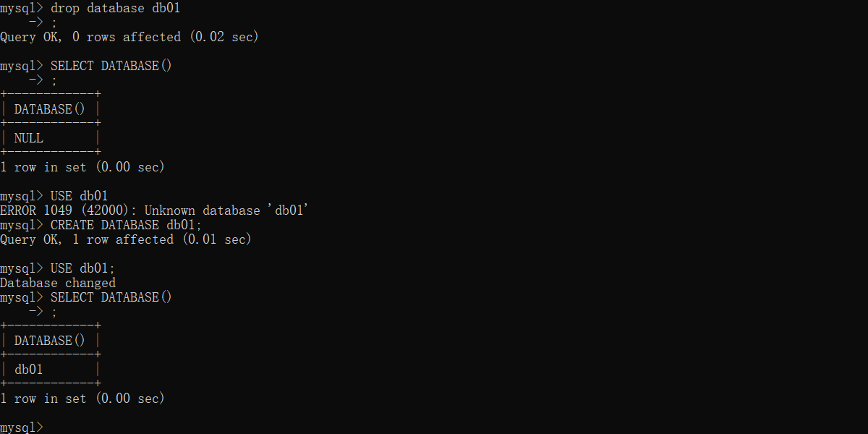Click 'Query OK, 0 rows affected (0.02 sec)'
The width and height of the screenshot is (868, 434).
point(129,37)
